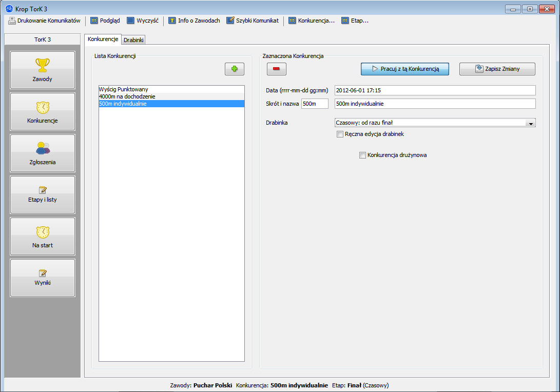560x392 pixels.
Task: Click the red minus remove competition icon
Action: tap(276, 69)
